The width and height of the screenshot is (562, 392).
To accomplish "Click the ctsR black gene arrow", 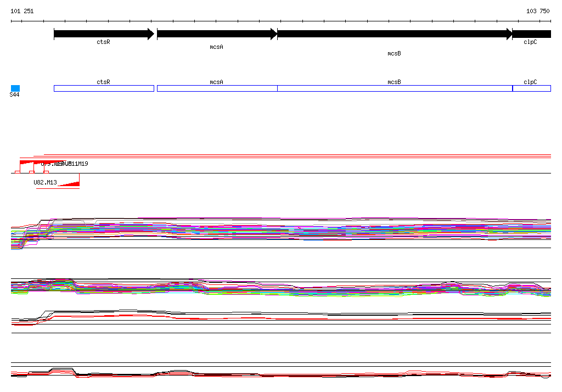I will click(104, 34).
